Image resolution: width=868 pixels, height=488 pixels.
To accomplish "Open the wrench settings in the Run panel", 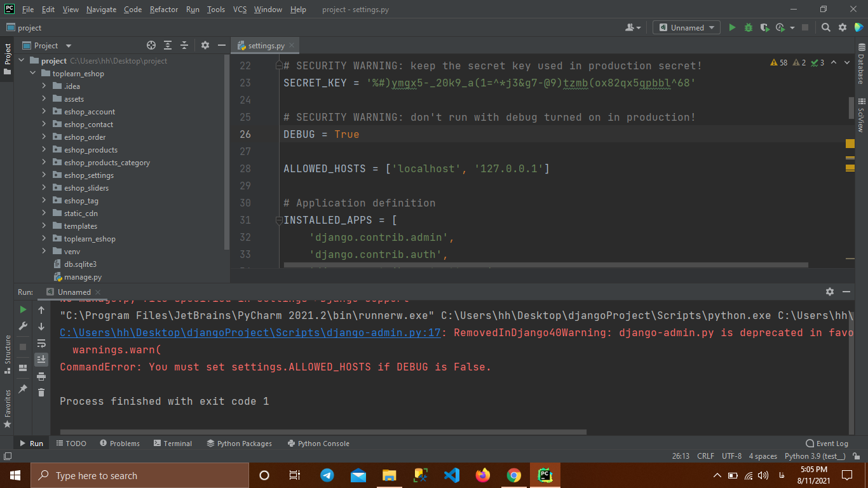I will 23,326.
